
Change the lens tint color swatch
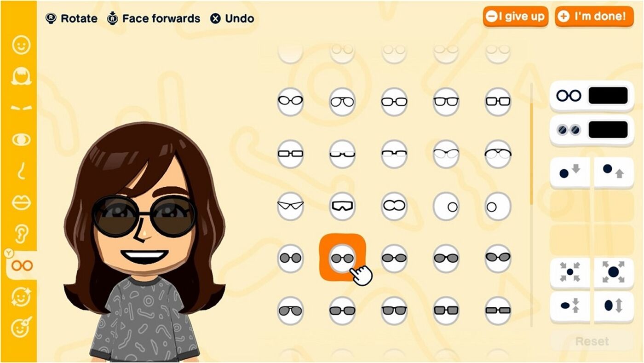(x=608, y=130)
